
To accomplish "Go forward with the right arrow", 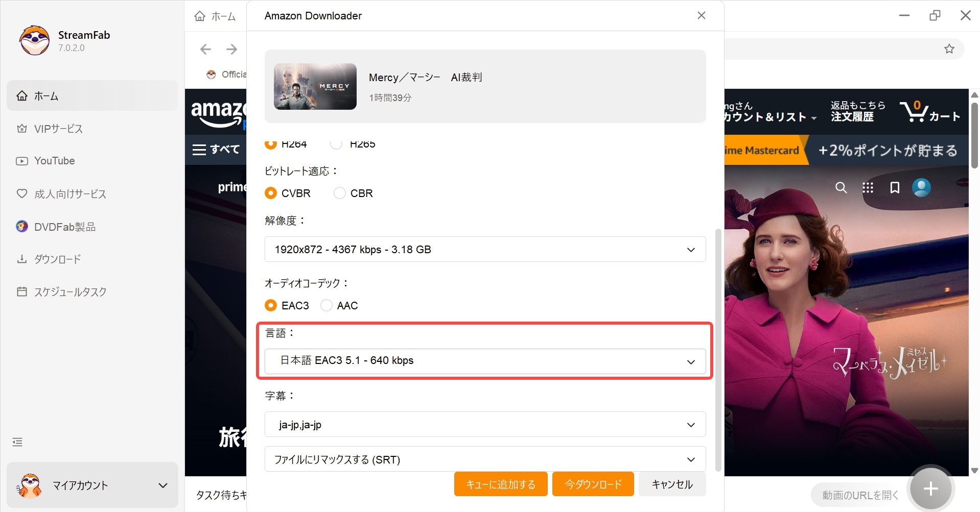I will pyautogui.click(x=231, y=49).
